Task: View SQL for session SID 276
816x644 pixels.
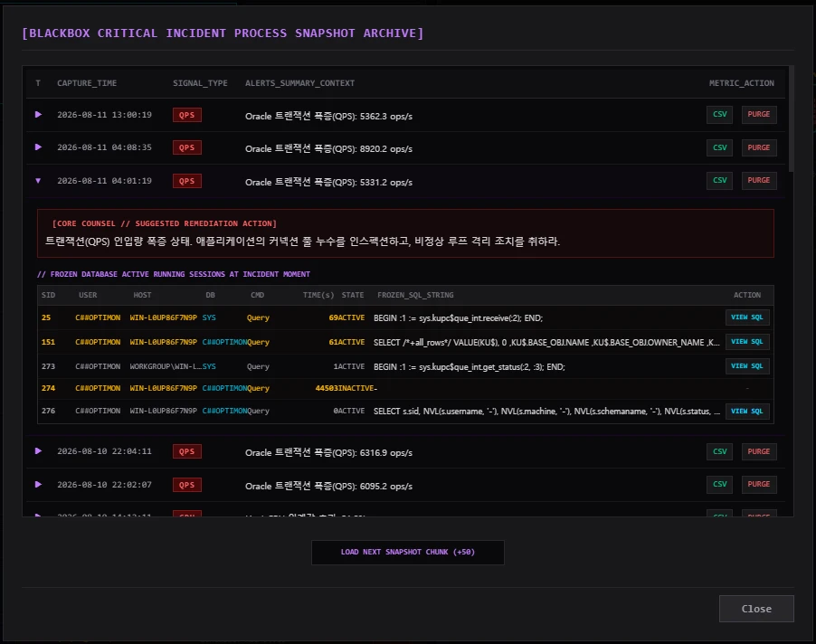Action: (746, 411)
